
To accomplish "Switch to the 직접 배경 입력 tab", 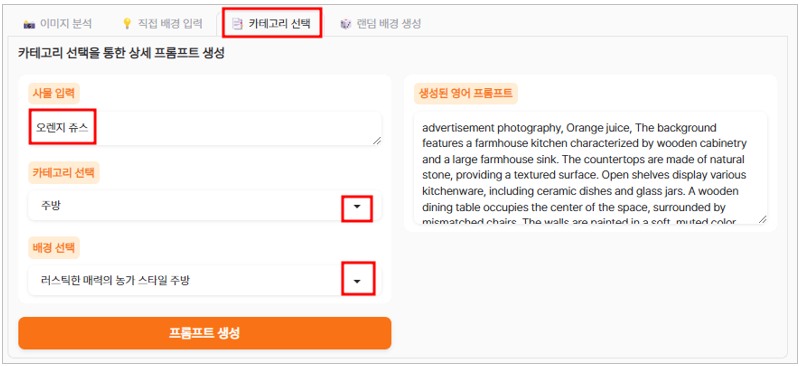I will click(163, 23).
